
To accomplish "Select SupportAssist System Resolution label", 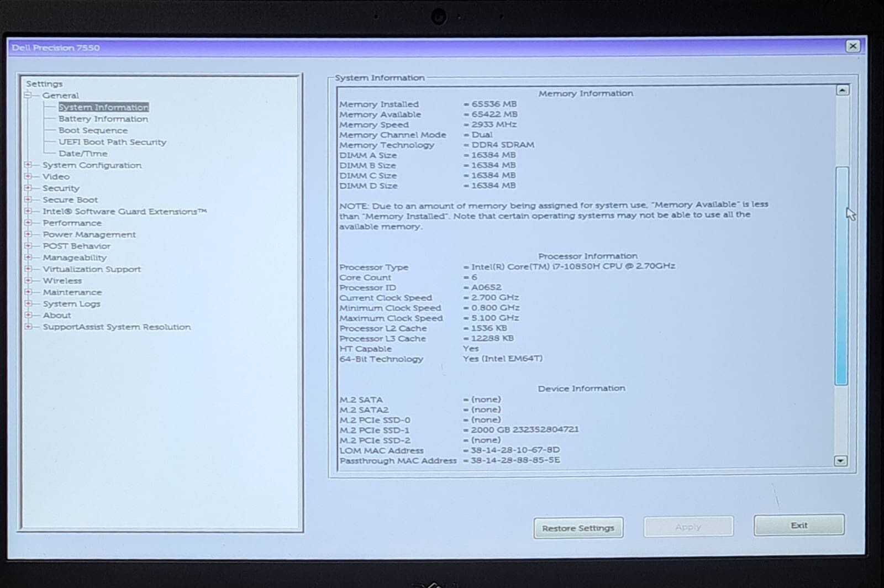I will 117,327.
